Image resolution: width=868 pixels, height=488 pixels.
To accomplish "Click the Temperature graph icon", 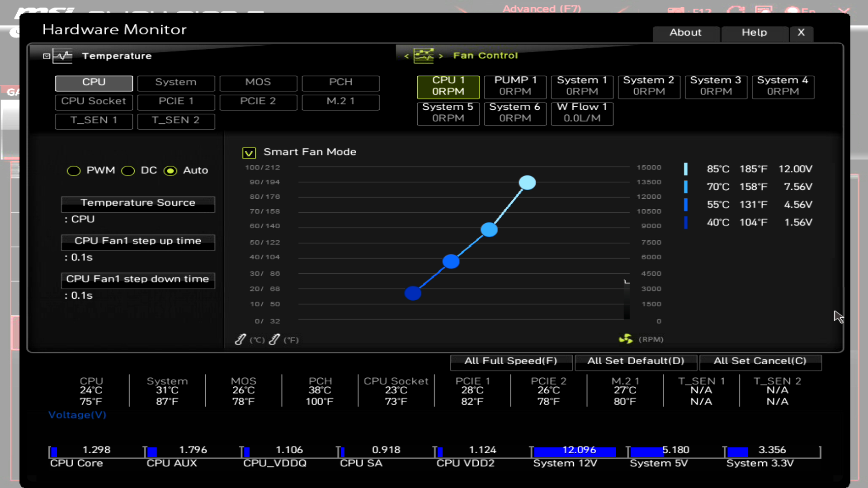I will [62, 56].
